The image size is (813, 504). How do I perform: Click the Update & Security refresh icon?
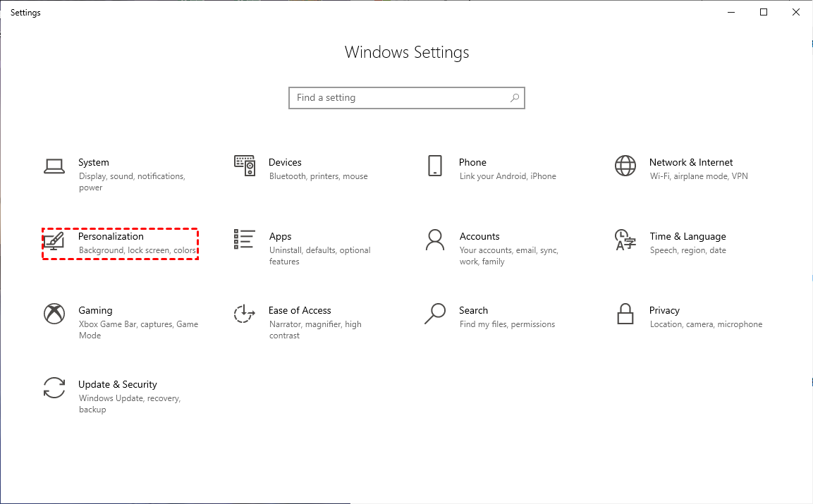(54, 388)
